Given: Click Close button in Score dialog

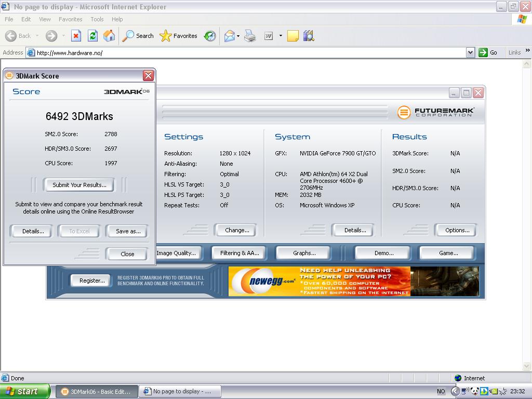Looking at the screenshot, I should pos(127,254).
